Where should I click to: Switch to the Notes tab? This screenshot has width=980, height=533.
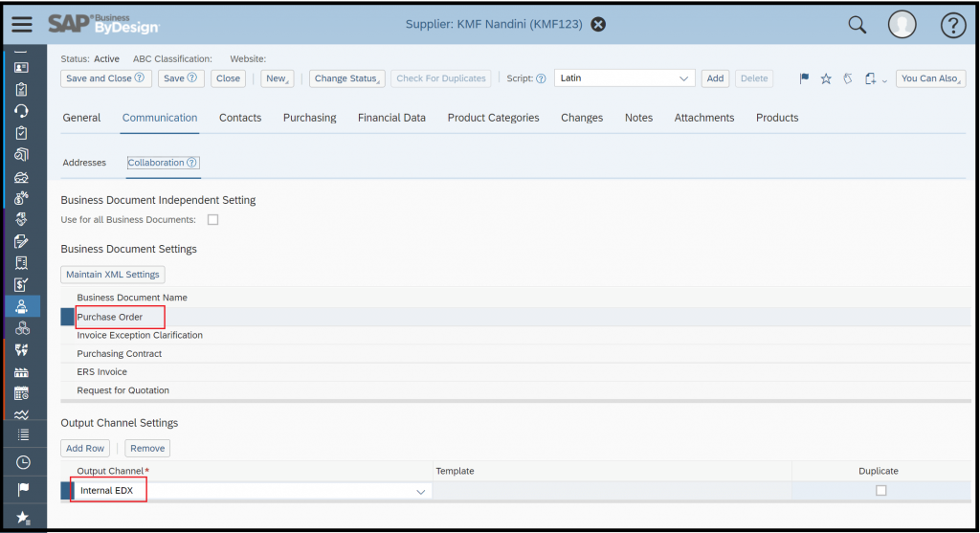point(638,118)
